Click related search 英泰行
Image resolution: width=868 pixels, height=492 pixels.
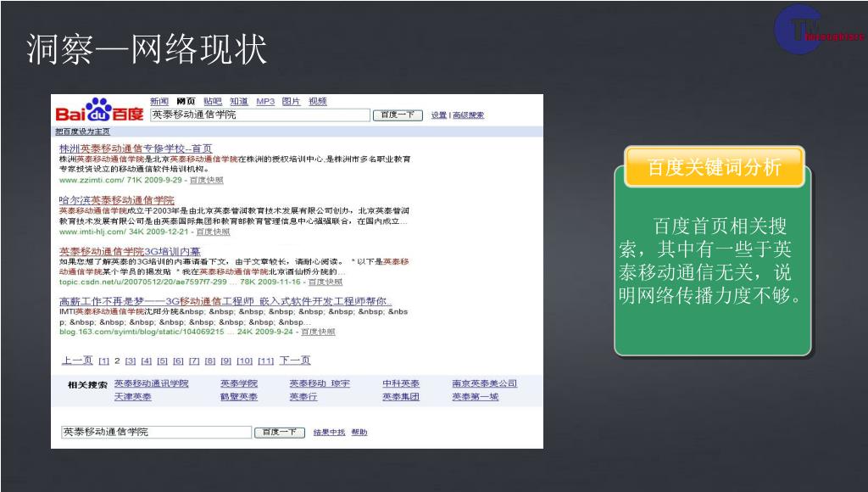303,397
